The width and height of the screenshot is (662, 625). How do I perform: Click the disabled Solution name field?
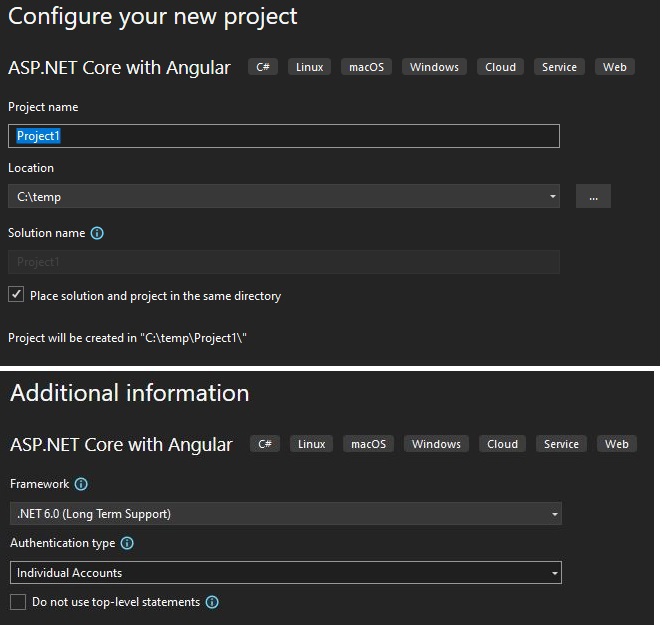pyautogui.click(x=284, y=262)
